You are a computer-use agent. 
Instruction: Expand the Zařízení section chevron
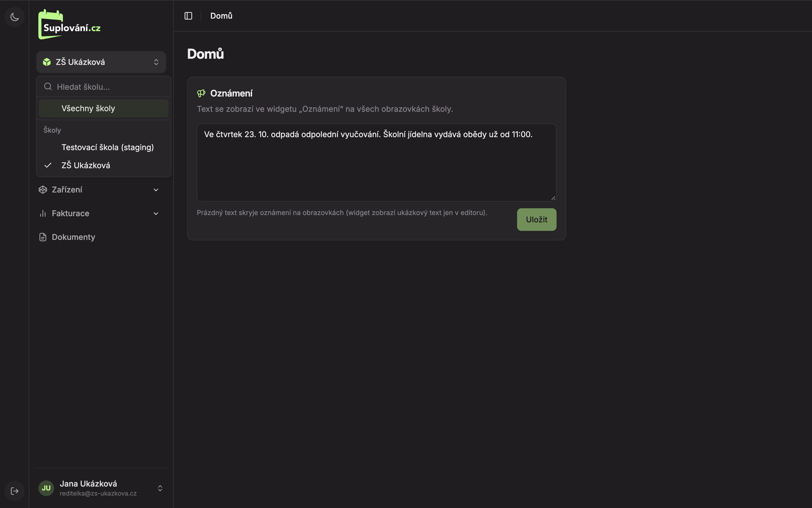coord(156,190)
